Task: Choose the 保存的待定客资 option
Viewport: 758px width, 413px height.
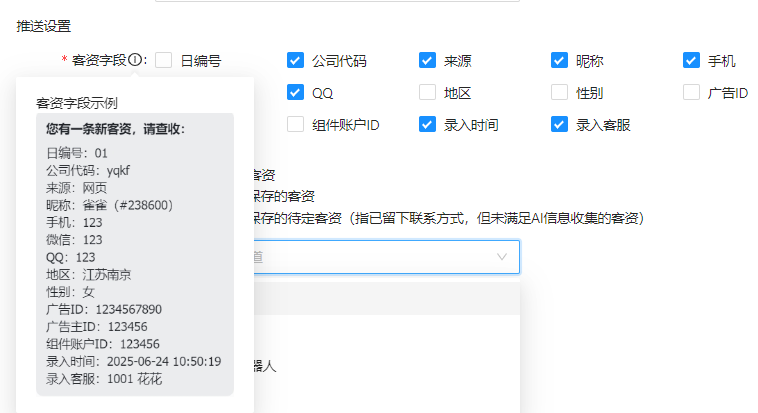Action: point(300,218)
